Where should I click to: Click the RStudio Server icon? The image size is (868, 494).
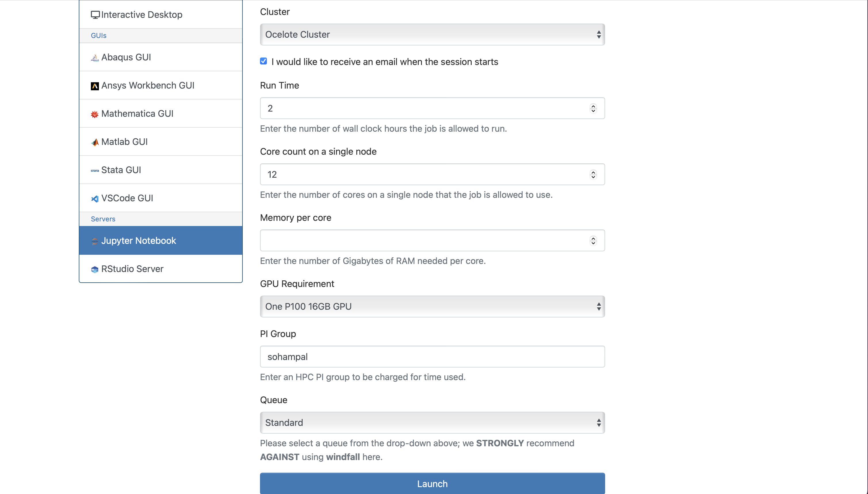[95, 269]
